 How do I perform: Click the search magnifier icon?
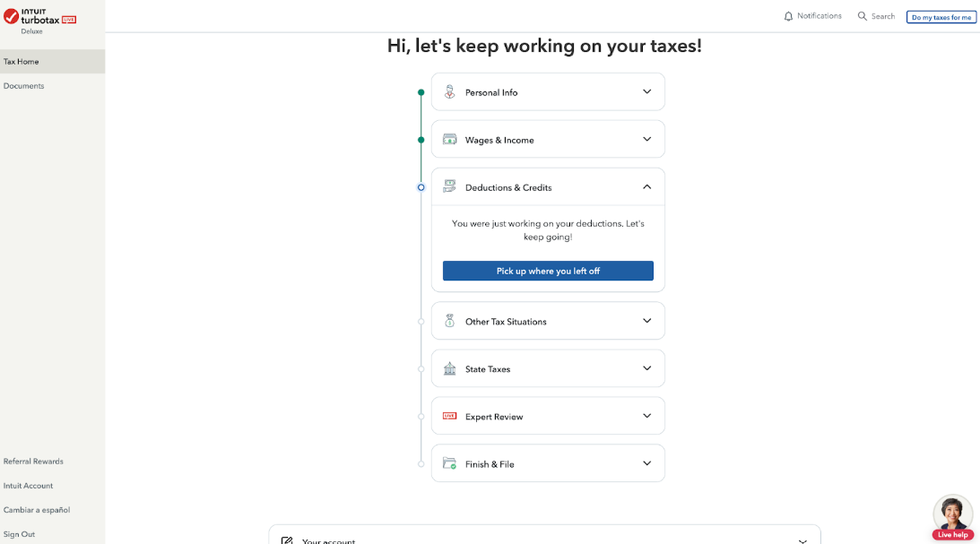click(x=862, y=16)
